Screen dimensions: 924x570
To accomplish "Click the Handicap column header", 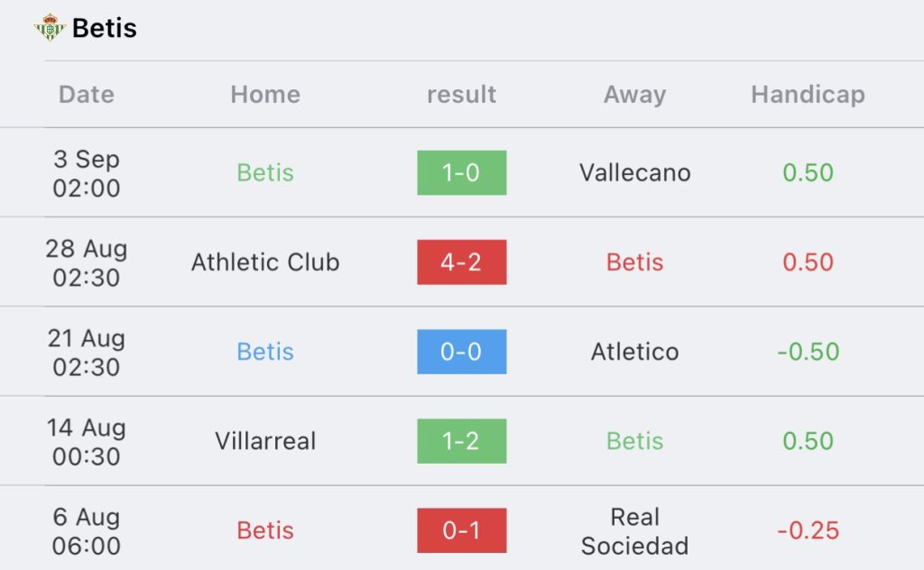I will point(808,95).
